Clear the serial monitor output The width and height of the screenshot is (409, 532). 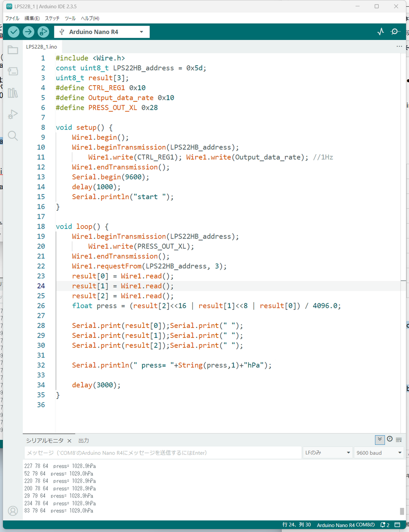point(399,439)
